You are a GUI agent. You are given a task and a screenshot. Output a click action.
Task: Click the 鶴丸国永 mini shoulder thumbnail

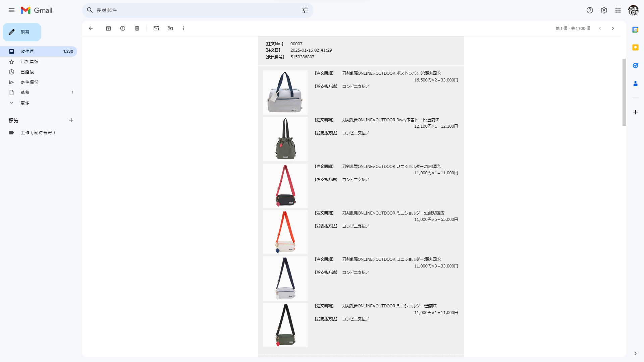[x=285, y=279]
